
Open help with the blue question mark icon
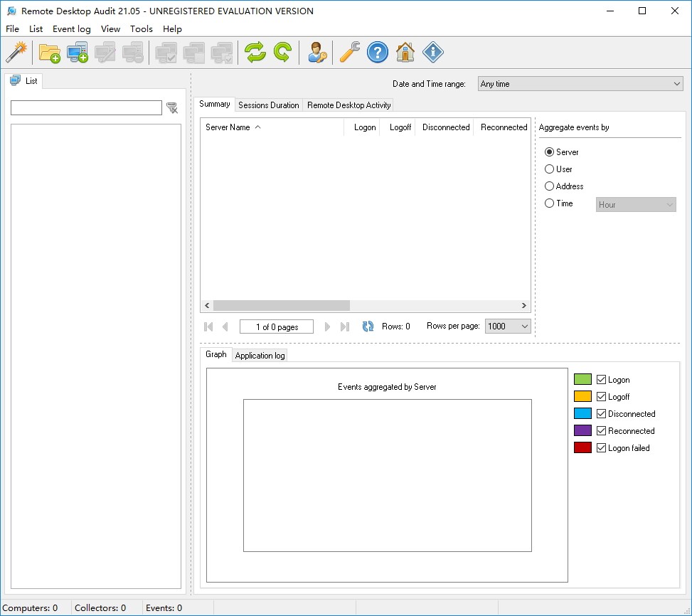(x=378, y=53)
